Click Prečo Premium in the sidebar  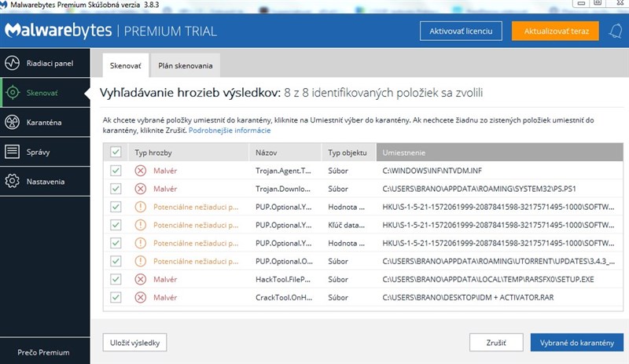(43, 352)
